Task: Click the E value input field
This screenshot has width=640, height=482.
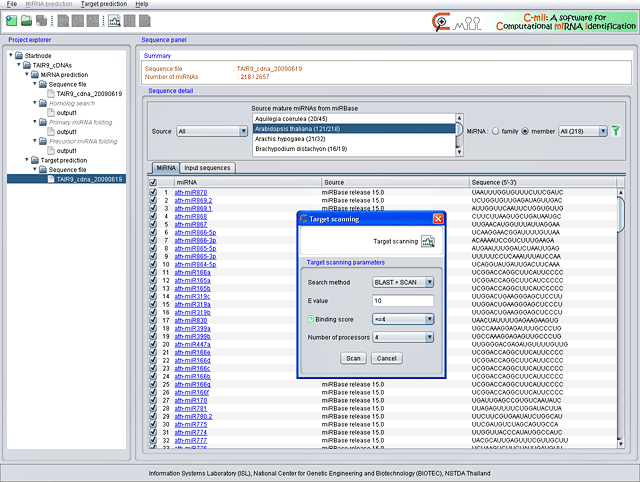Action: pos(402,301)
